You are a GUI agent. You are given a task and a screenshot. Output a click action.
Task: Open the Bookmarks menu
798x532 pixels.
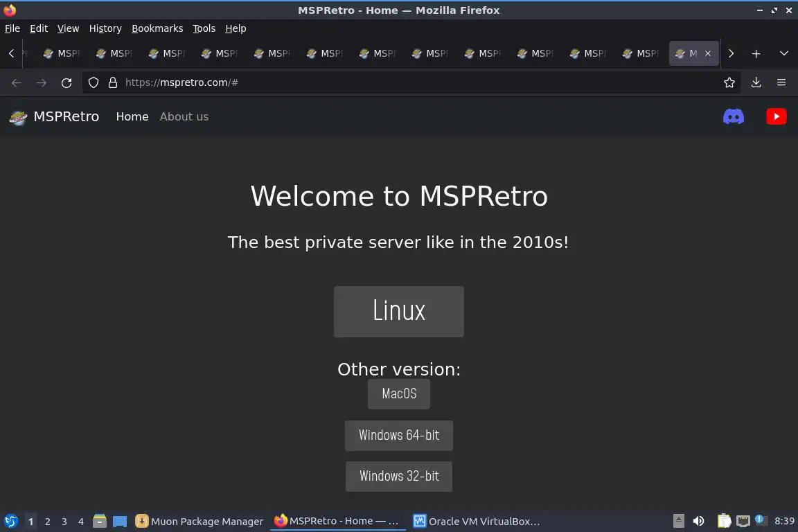click(157, 28)
